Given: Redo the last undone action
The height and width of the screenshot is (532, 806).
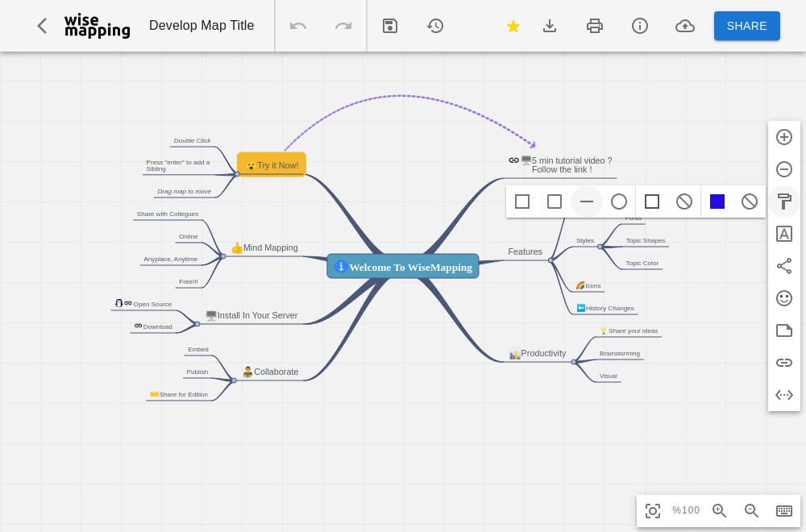Looking at the screenshot, I should [x=343, y=26].
